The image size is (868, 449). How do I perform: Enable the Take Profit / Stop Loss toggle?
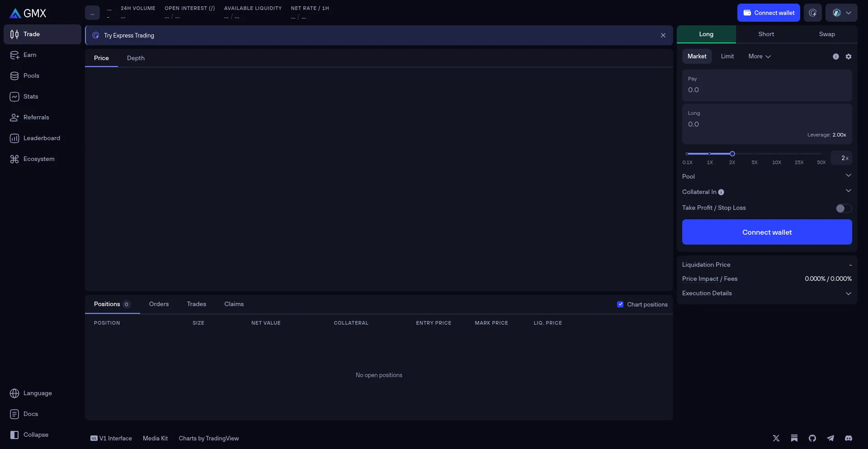[x=843, y=208]
